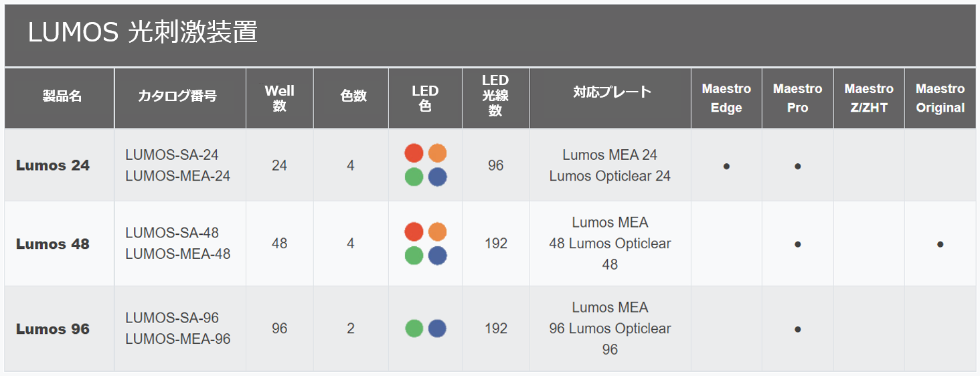Click the red LED dot in Lumos 48 row
Image resolution: width=980 pixels, height=376 pixels.
tap(414, 231)
